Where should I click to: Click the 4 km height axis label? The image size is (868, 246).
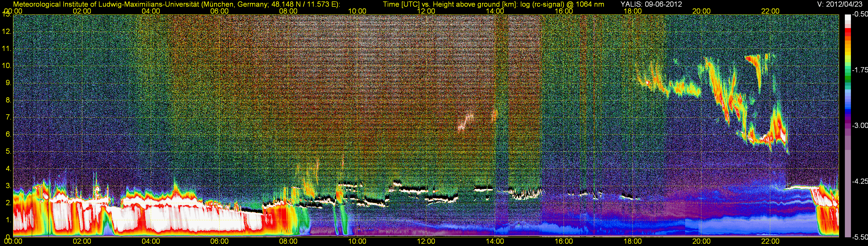(8, 168)
